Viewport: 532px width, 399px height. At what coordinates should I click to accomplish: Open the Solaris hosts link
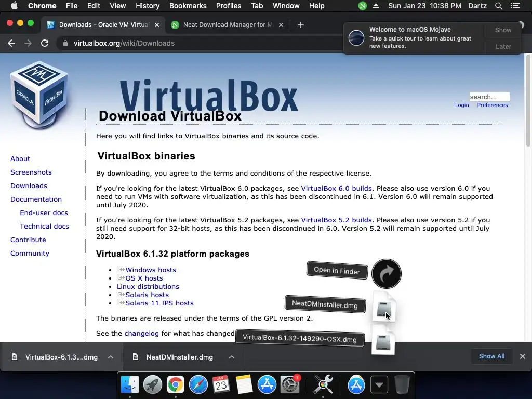(x=147, y=295)
